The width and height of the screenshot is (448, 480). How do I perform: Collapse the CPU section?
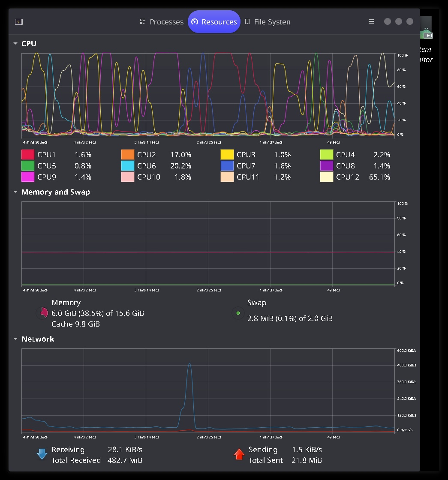14,43
